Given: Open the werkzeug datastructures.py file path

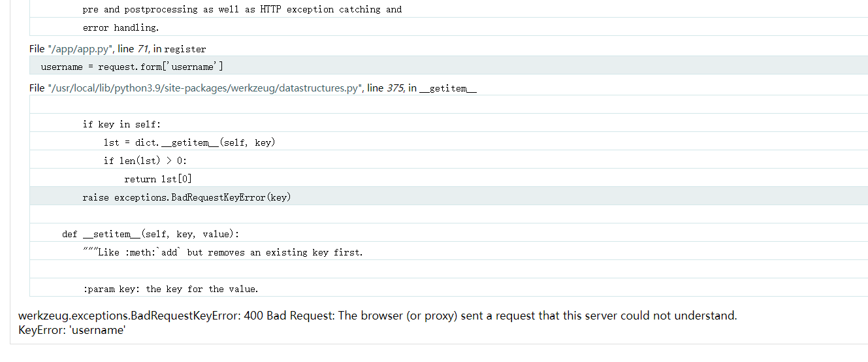Looking at the screenshot, I should (204, 88).
